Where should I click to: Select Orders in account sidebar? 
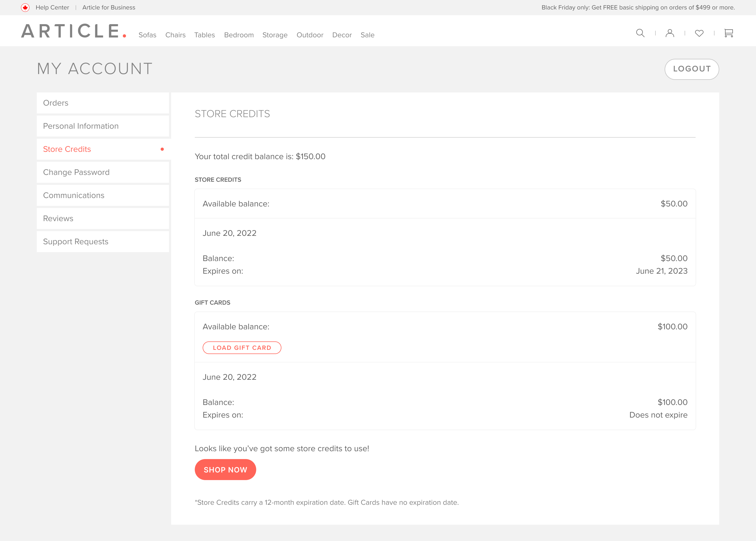pos(103,103)
